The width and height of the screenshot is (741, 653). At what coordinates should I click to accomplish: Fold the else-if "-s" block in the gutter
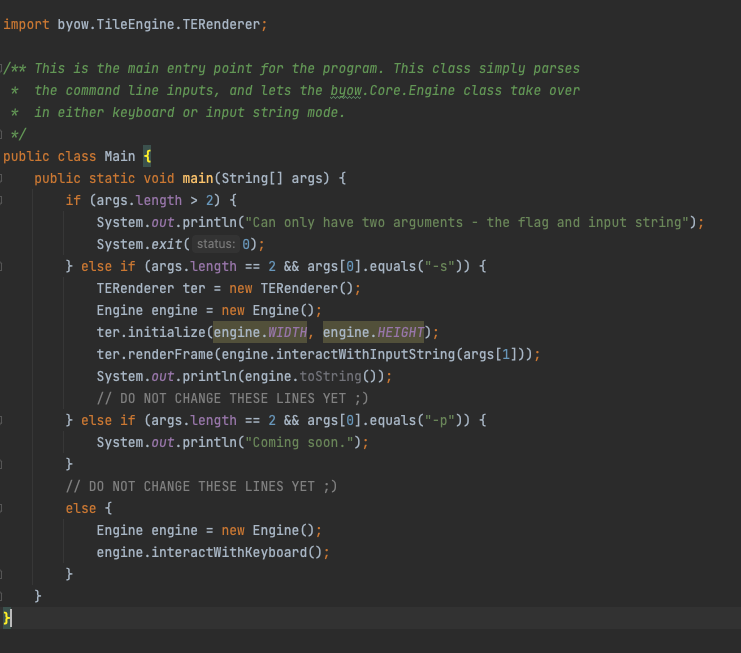pyautogui.click(x=4, y=266)
